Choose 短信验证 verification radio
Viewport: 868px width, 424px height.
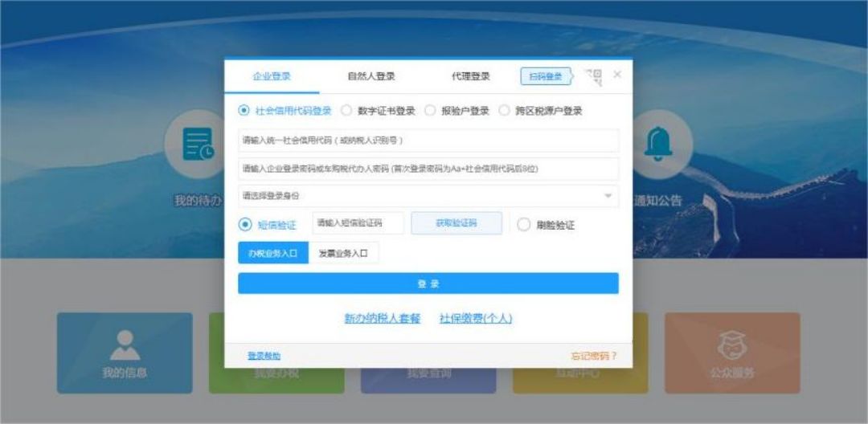[245, 225]
